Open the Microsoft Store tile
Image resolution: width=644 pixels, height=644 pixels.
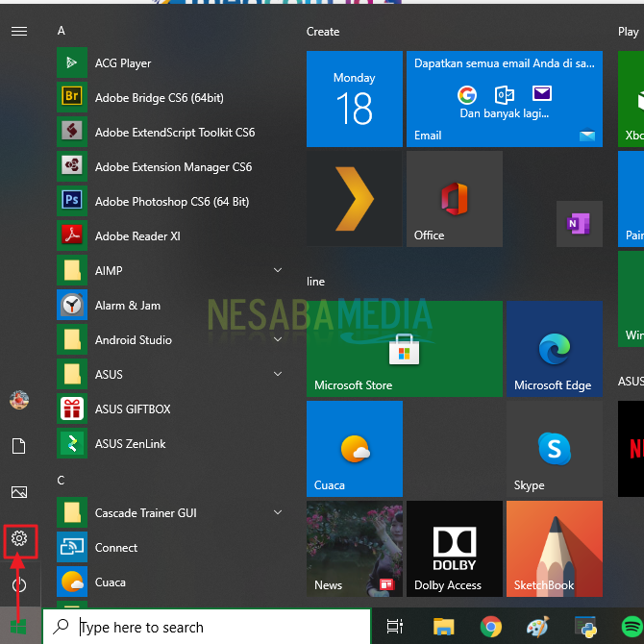coord(405,349)
